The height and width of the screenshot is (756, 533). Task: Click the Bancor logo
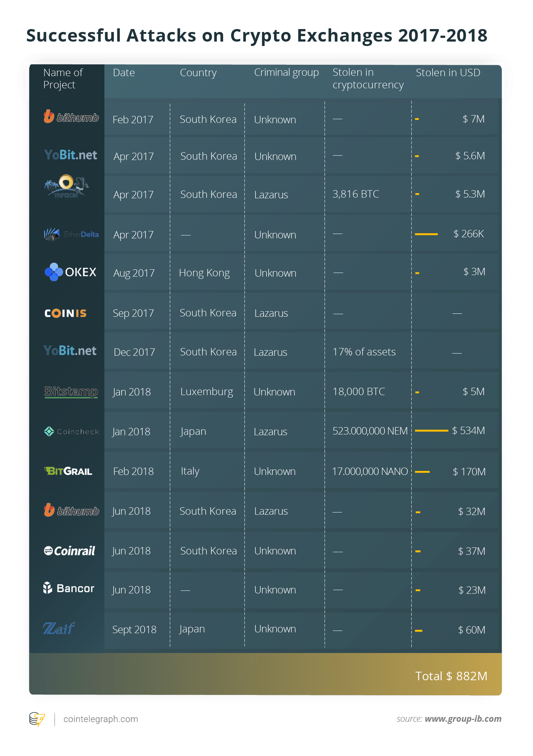(x=69, y=588)
